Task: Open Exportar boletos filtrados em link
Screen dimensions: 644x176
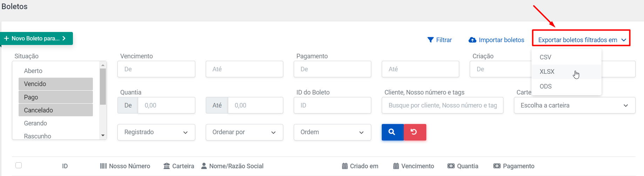Action: coord(582,40)
